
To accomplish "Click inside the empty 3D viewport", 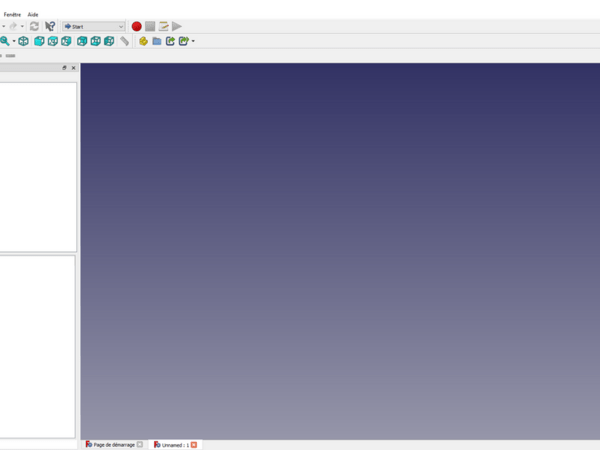I will pyautogui.click(x=340, y=250).
